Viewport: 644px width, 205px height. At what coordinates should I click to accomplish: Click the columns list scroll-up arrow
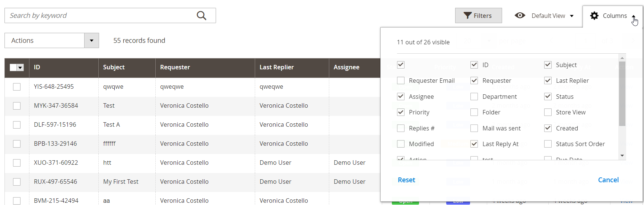coord(622,58)
